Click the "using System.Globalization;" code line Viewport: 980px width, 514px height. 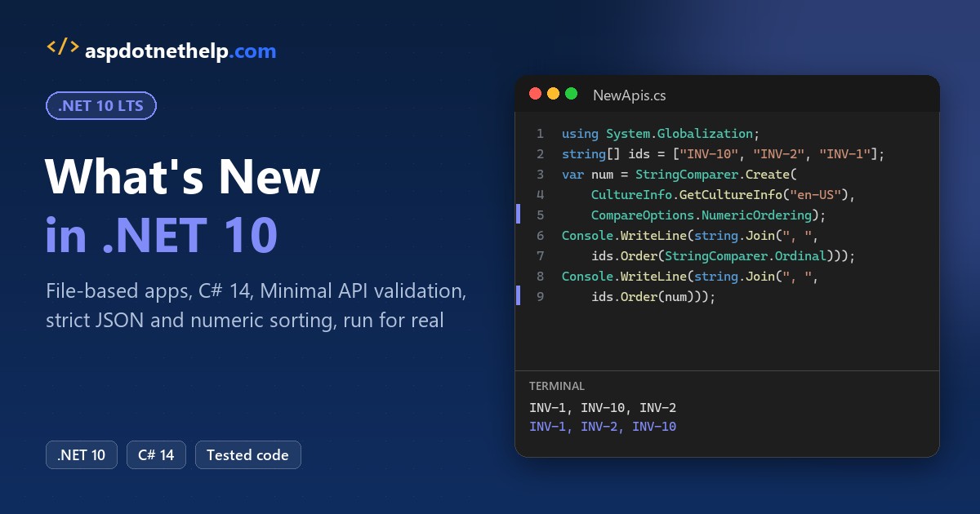click(x=661, y=134)
